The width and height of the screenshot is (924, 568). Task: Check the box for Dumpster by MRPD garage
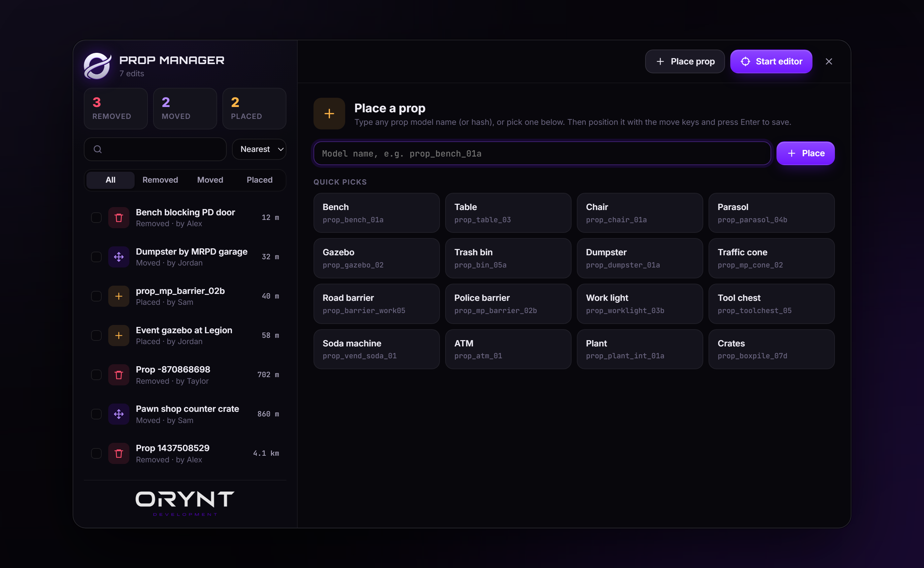96,257
